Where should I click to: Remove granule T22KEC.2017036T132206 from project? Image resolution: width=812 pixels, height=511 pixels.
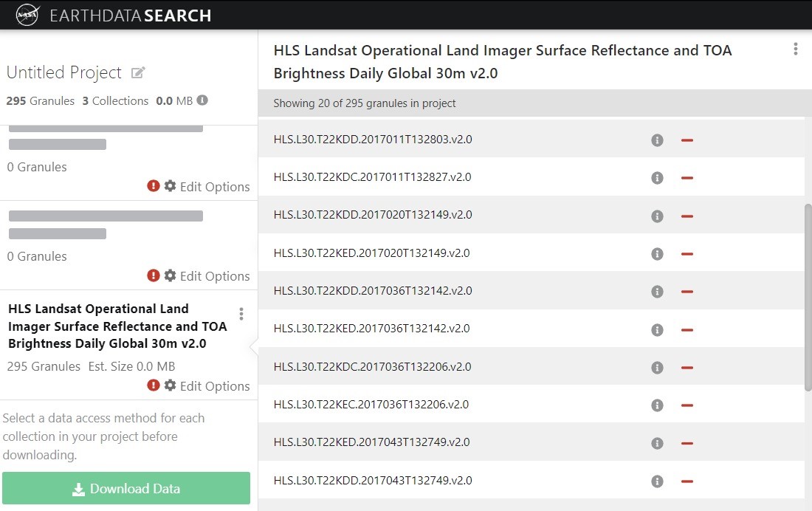[x=687, y=405]
